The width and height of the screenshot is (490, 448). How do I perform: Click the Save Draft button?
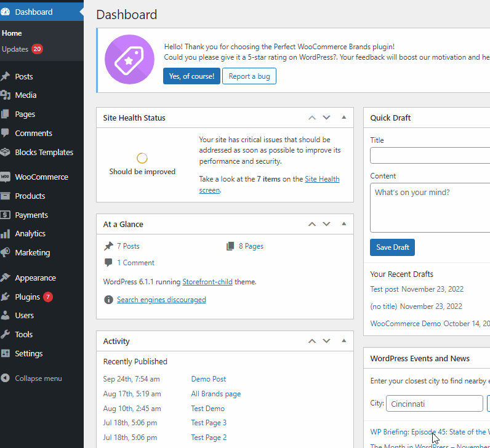(x=392, y=247)
